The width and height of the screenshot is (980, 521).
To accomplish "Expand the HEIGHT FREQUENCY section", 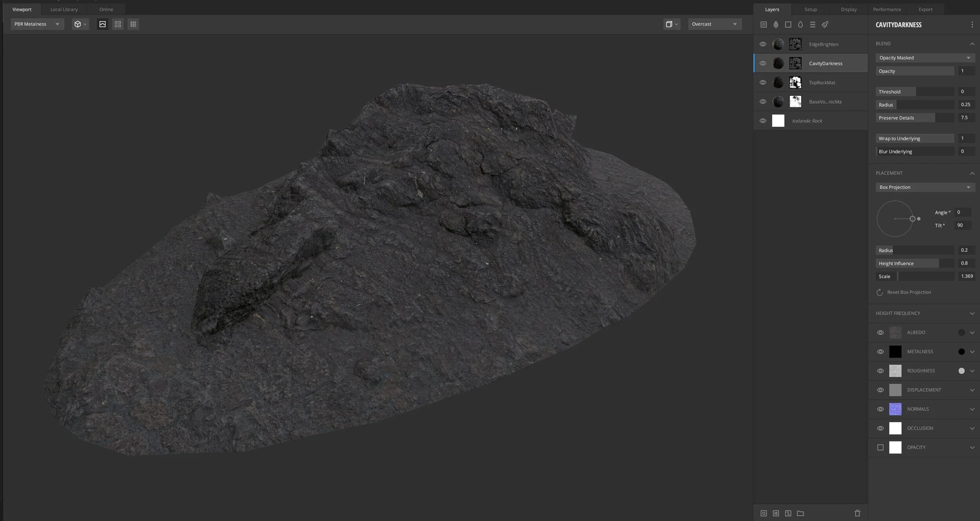I will tap(972, 313).
